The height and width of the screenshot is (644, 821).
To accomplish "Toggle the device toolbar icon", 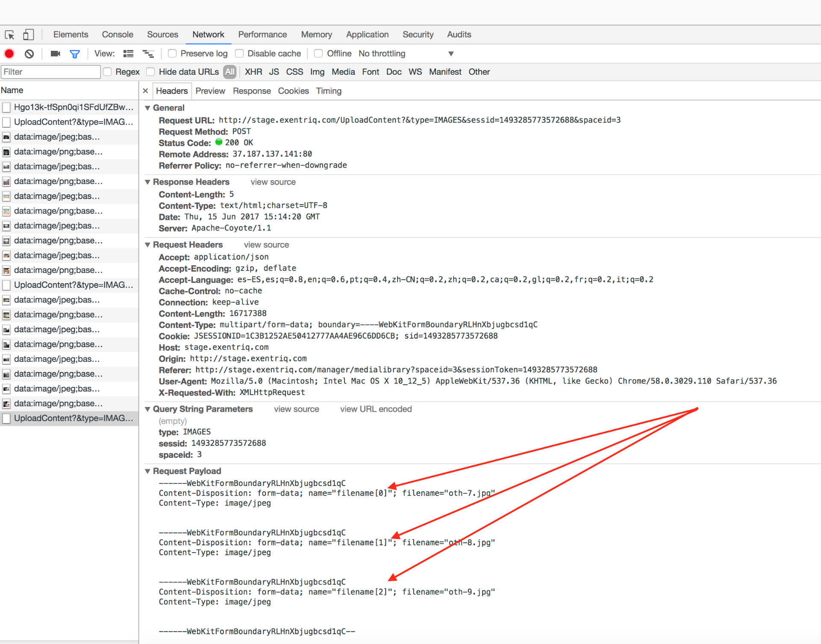I will [x=28, y=35].
